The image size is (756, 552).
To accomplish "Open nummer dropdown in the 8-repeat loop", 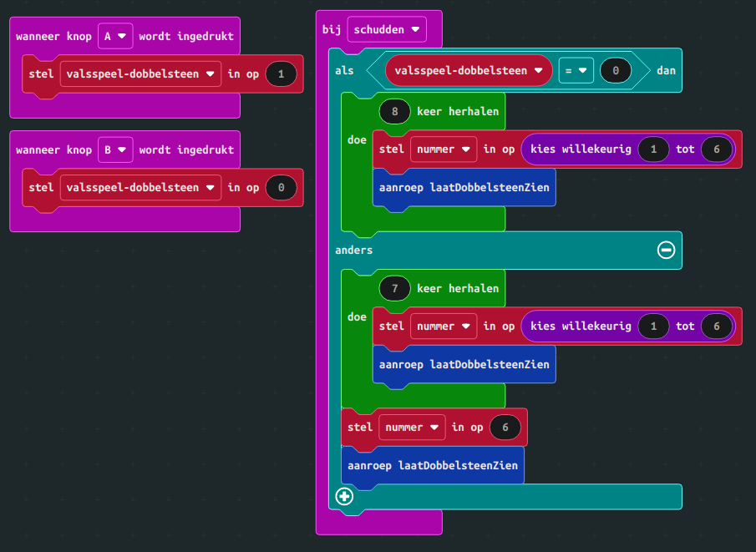I will pyautogui.click(x=443, y=149).
